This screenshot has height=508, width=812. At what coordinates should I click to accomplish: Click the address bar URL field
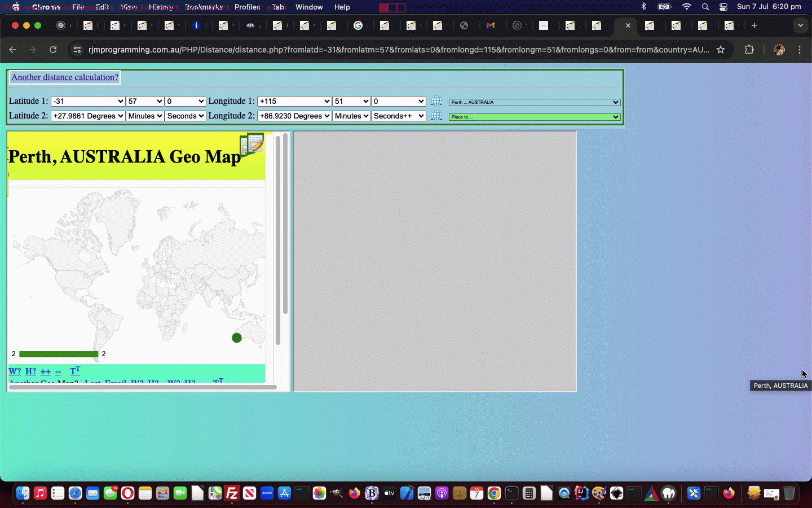click(399, 50)
